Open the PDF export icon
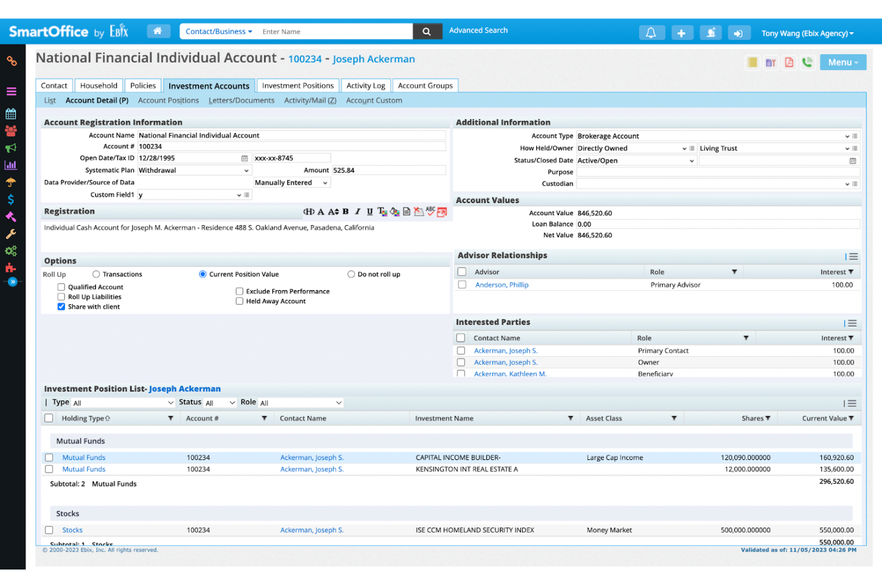This screenshot has width=882, height=588. coord(789,62)
